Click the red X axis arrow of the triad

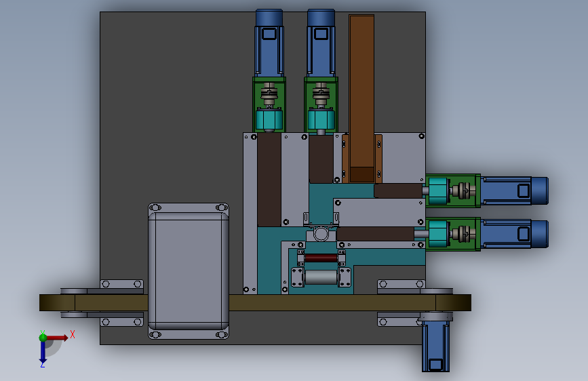[57, 338]
